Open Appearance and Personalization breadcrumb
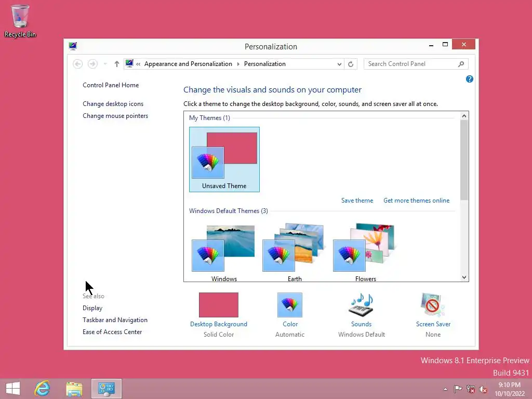532x399 pixels. pyautogui.click(x=188, y=64)
